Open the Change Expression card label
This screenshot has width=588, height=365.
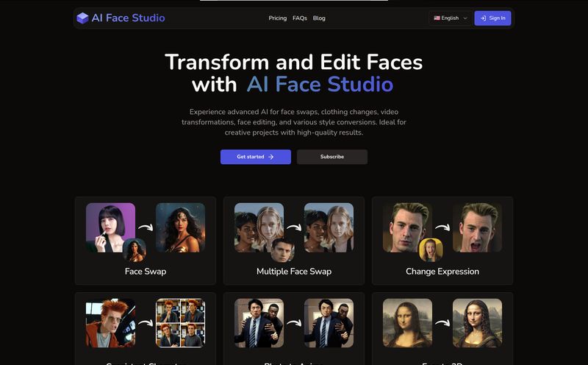point(442,271)
